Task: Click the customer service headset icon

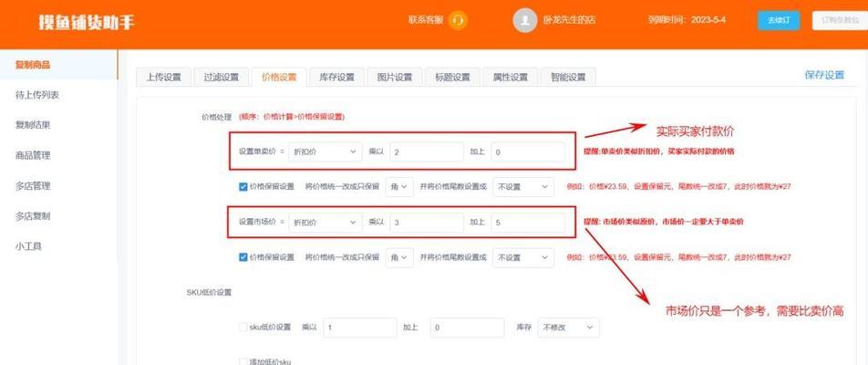Action: coord(458,20)
